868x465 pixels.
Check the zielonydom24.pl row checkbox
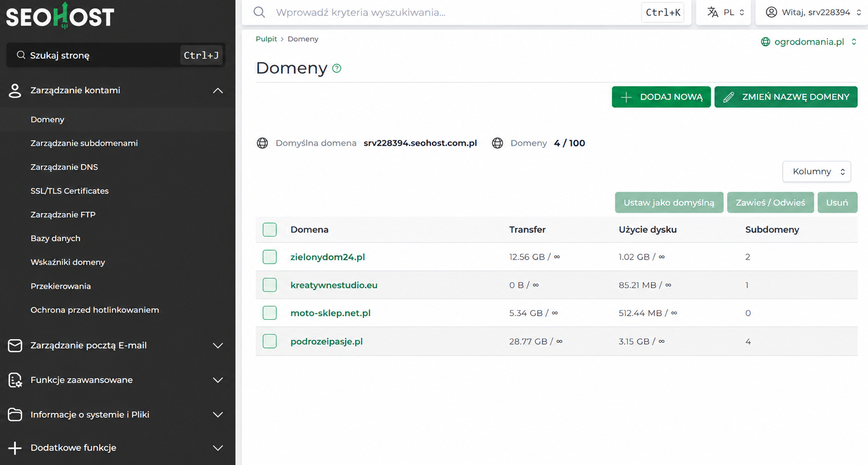(269, 257)
